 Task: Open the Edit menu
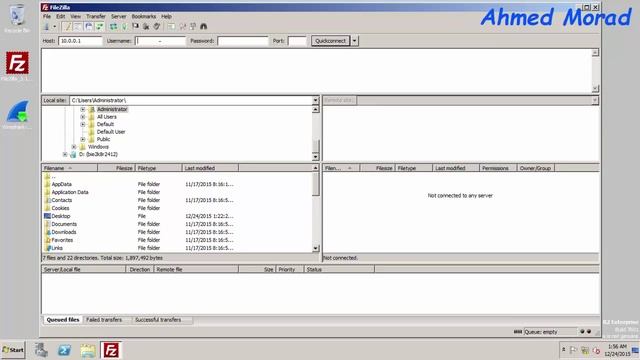(61, 16)
